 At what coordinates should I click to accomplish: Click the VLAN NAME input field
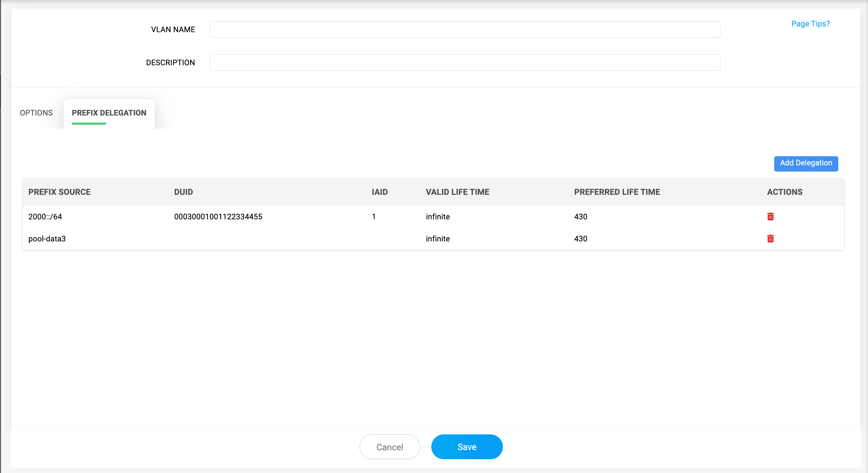pos(465,29)
